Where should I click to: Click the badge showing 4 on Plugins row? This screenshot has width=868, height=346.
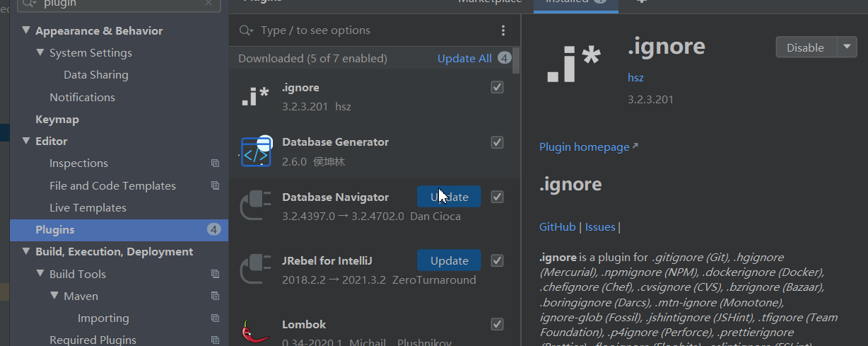click(x=214, y=229)
